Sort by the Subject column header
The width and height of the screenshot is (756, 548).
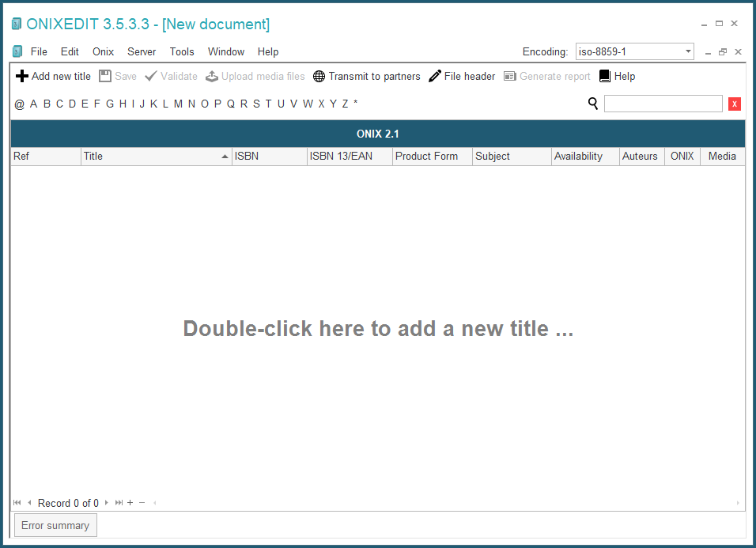[x=512, y=156]
